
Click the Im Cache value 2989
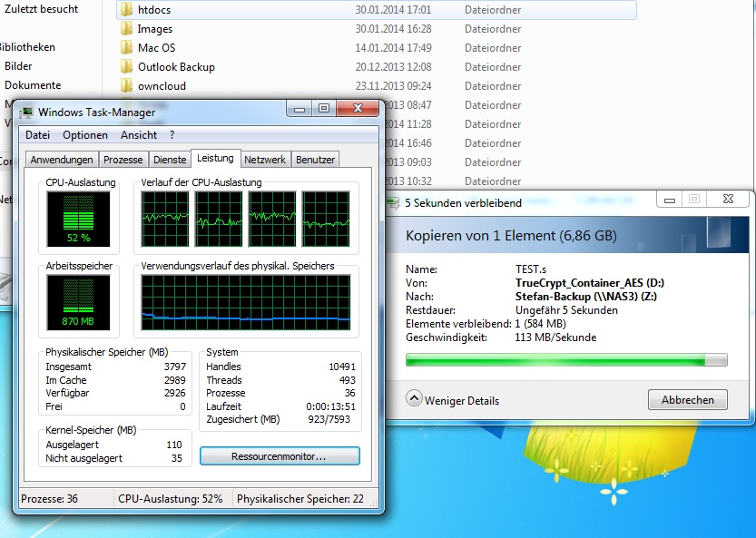[174, 380]
